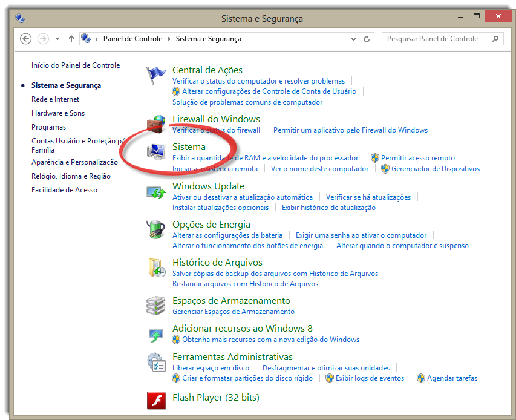
Task: Click the Windows Update icon
Action: click(156, 192)
